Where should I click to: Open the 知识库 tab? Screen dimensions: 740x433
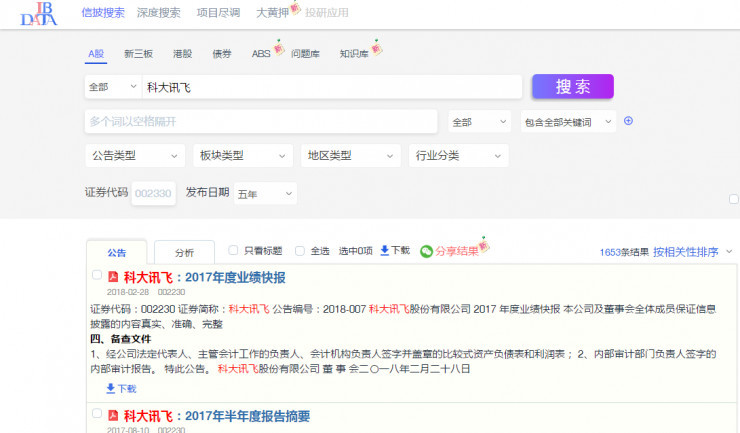click(354, 54)
